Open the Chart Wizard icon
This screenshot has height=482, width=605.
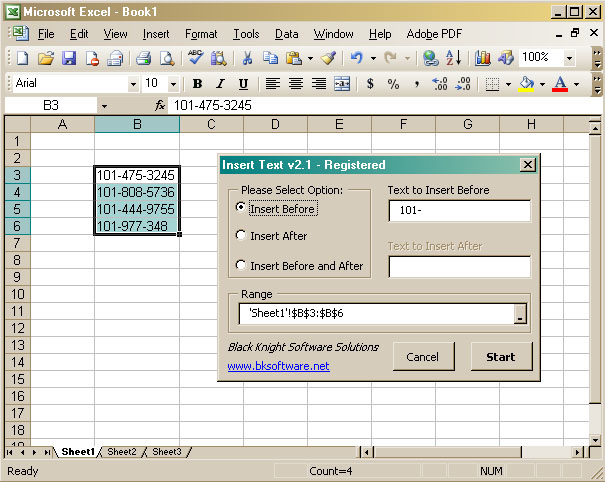(484, 58)
